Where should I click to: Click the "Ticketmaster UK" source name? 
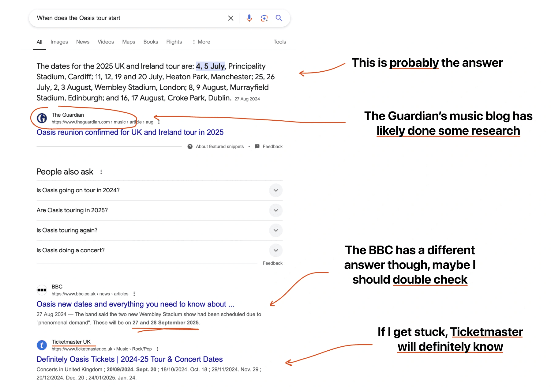(71, 342)
